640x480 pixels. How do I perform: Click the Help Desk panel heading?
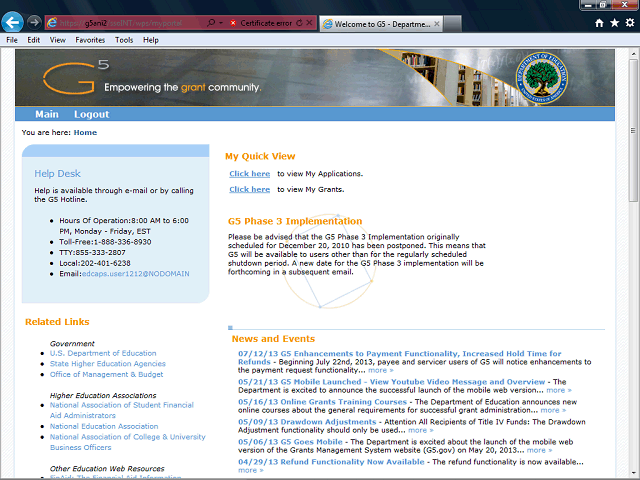pyautogui.click(x=58, y=173)
